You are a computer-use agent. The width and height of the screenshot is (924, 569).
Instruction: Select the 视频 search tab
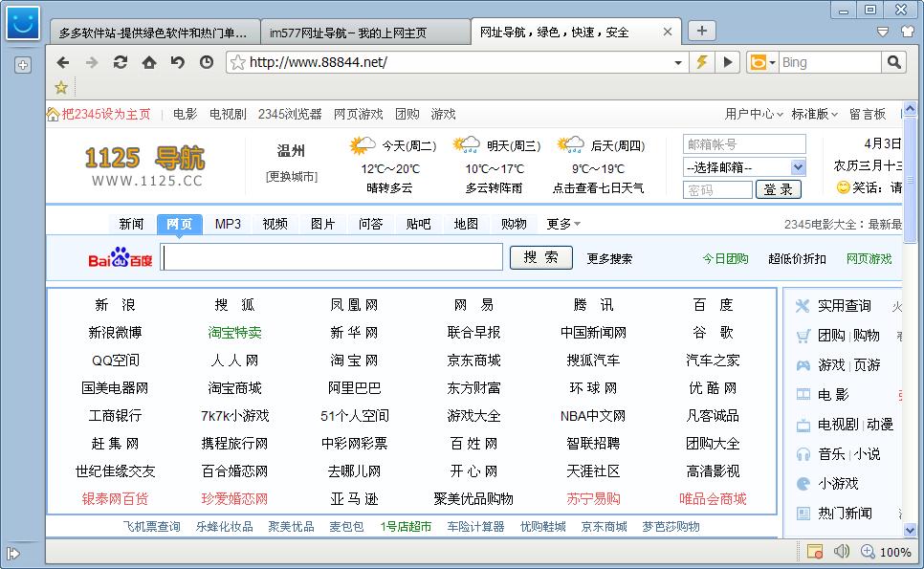click(275, 224)
